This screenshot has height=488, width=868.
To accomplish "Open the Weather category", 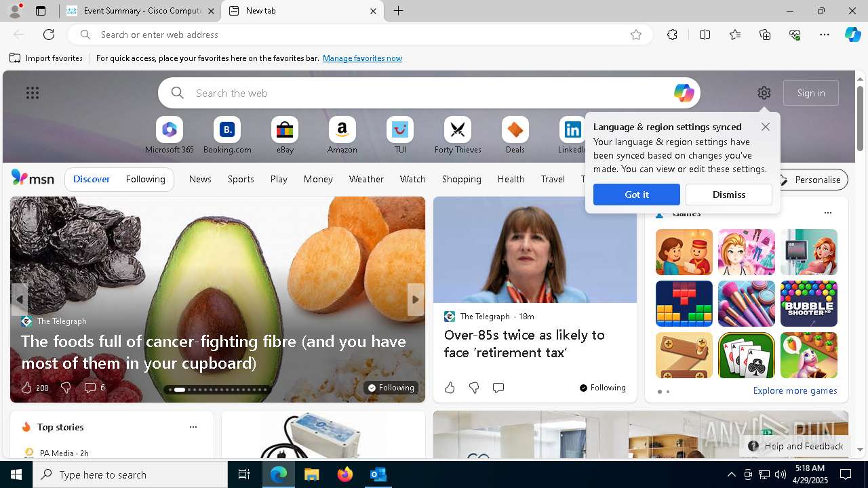I will coord(366,179).
